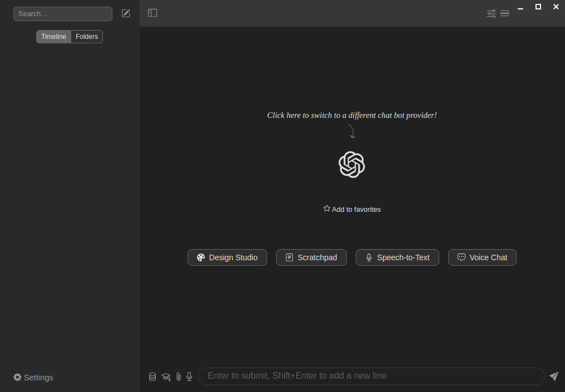Open Design Studio
Screen dimensions: 565x392
pyautogui.click(x=227, y=257)
